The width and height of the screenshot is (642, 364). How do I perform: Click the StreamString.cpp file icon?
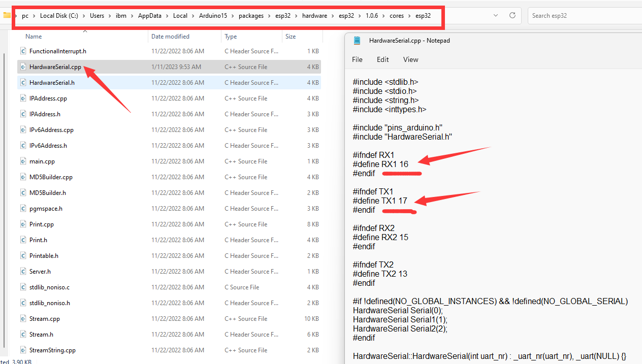23,350
